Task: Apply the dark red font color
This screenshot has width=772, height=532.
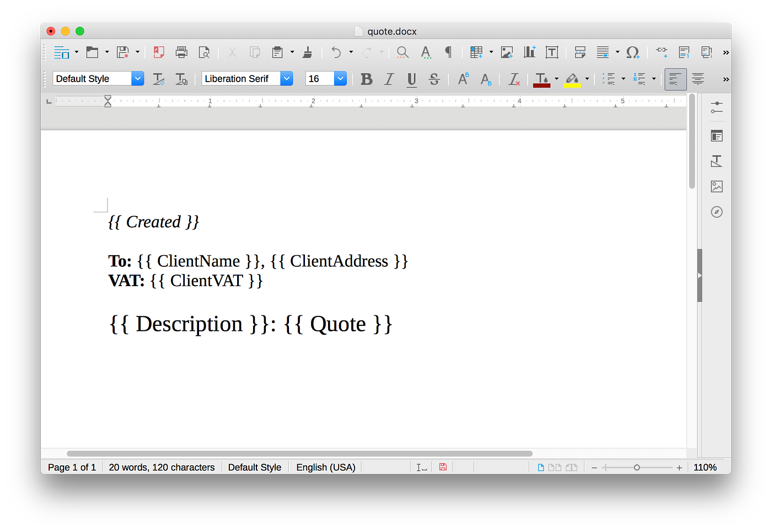Action: click(x=542, y=80)
